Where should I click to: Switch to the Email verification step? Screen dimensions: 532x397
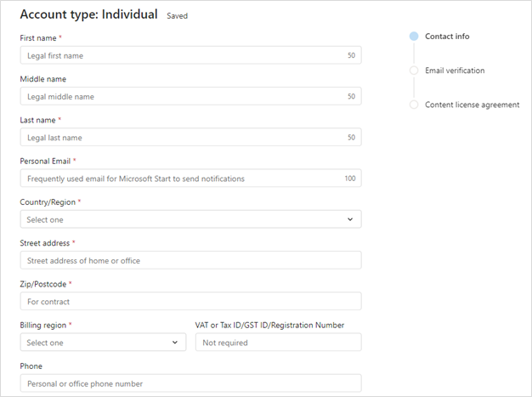[455, 71]
